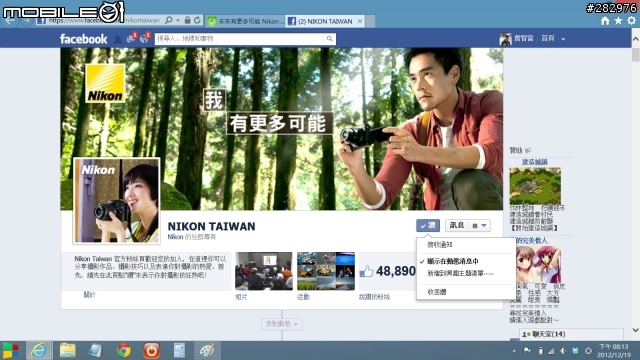Open the messages notification icon
Image resolution: width=640 pixels, height=360 pixels.
pyautogui.click(x=131, y=39)
